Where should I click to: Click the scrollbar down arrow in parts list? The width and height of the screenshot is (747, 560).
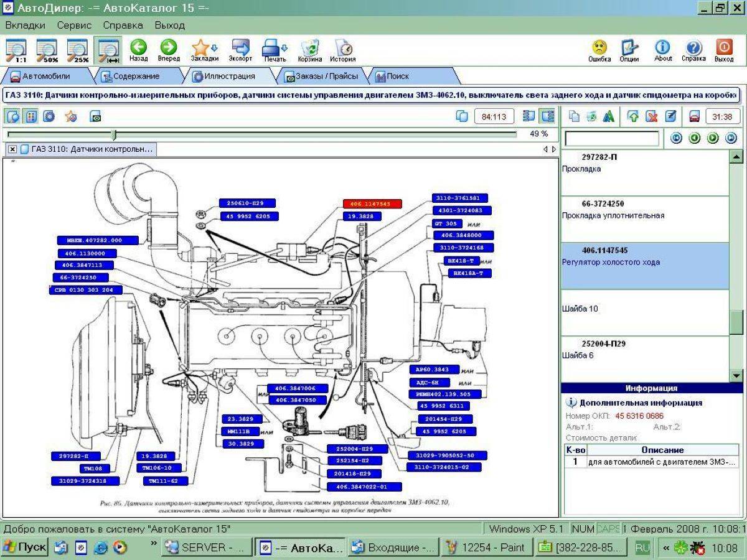(736, 375)
